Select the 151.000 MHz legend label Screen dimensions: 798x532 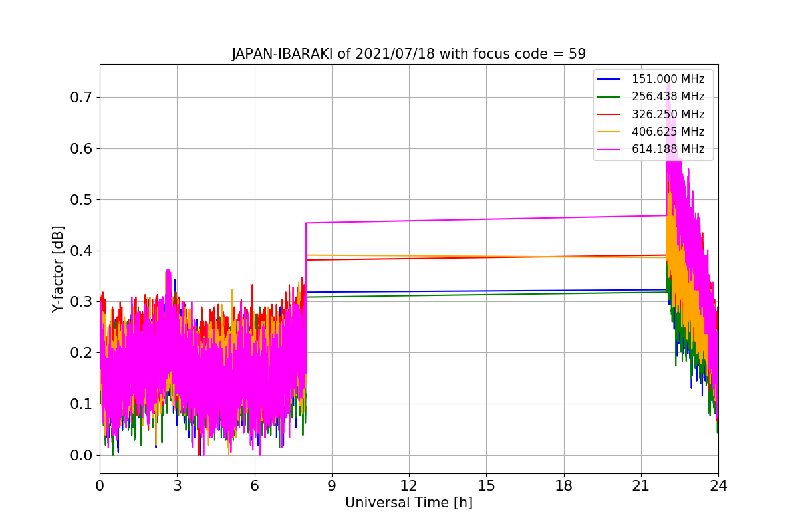tap(668, 79)
